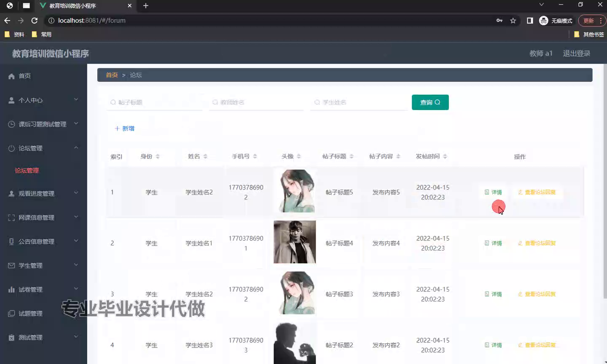The height and width of the screenshot is (364, 607).
Task: Open the 资料 bookmark folder
Action: (14, 34)
